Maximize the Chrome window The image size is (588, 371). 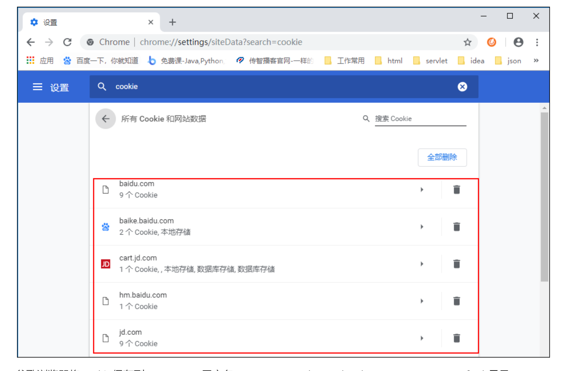510,16
